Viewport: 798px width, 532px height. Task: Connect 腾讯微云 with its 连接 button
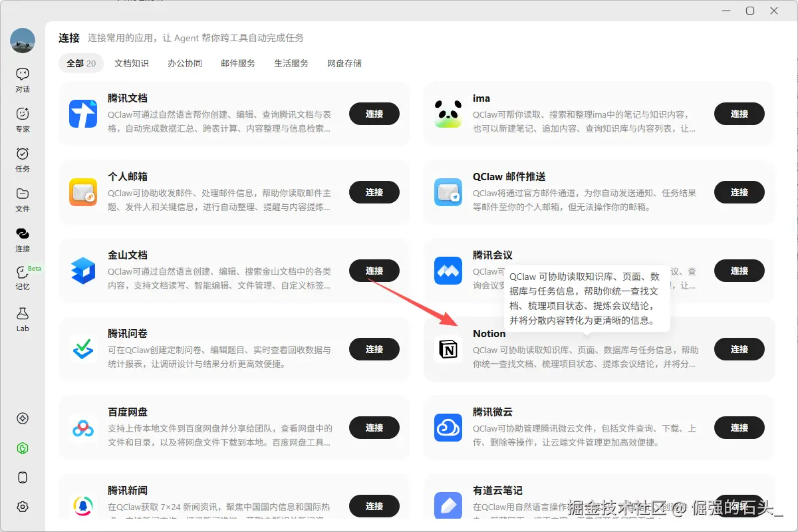click(x=739, y=428)
